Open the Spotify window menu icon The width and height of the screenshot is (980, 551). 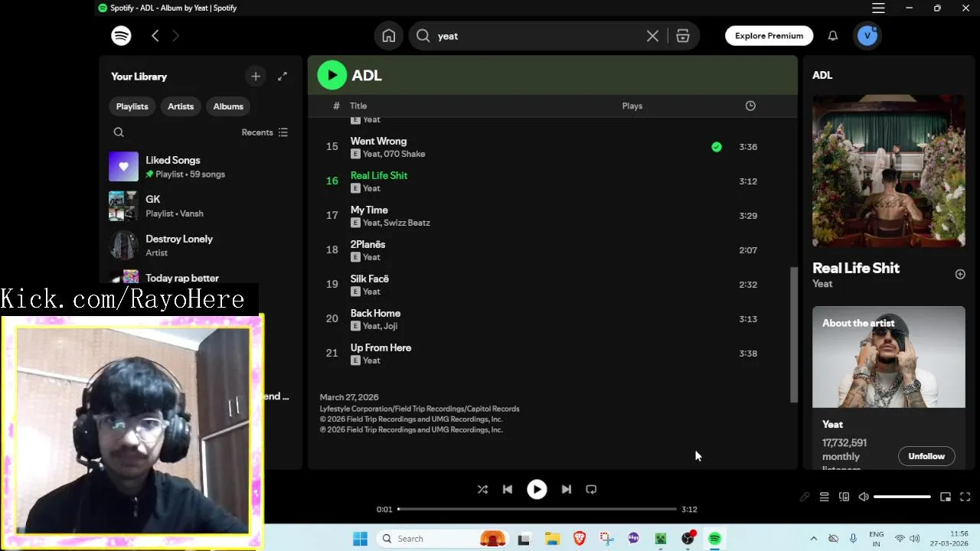[879, 8]
